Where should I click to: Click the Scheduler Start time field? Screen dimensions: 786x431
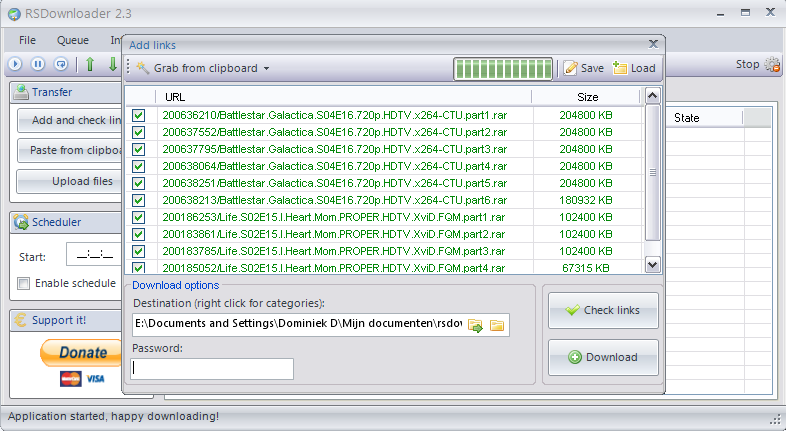click(94, 256)
